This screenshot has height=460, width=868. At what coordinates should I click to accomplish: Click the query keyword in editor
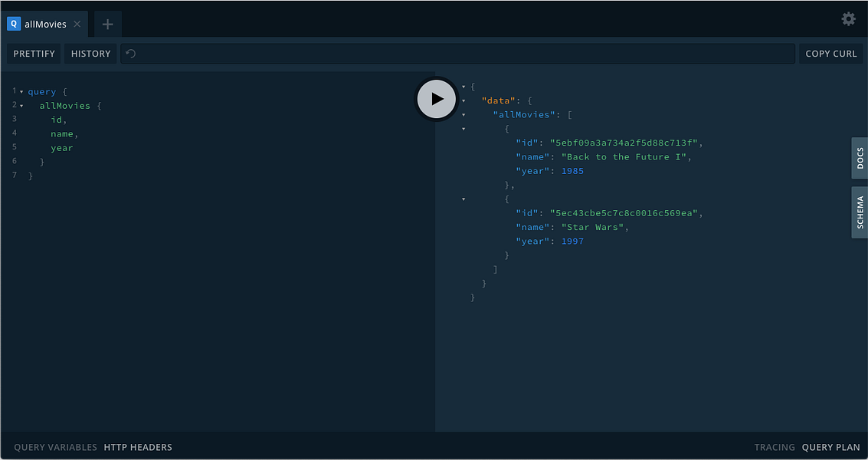42,91
